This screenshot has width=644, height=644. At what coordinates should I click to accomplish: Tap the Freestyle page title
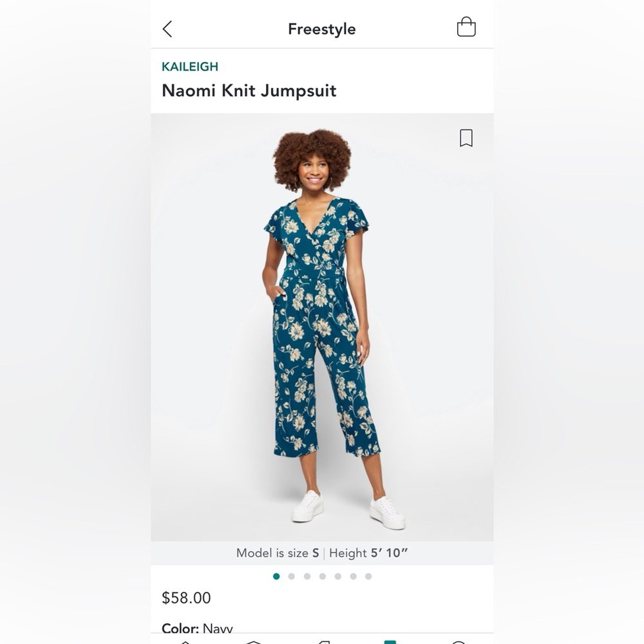(322, 28)
